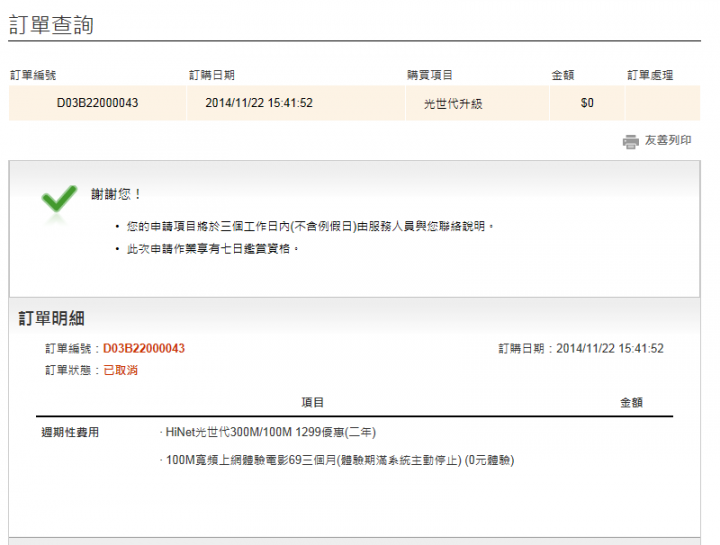
Task: Click 光世代升級 purchase item cell
Action: point(453,104)
